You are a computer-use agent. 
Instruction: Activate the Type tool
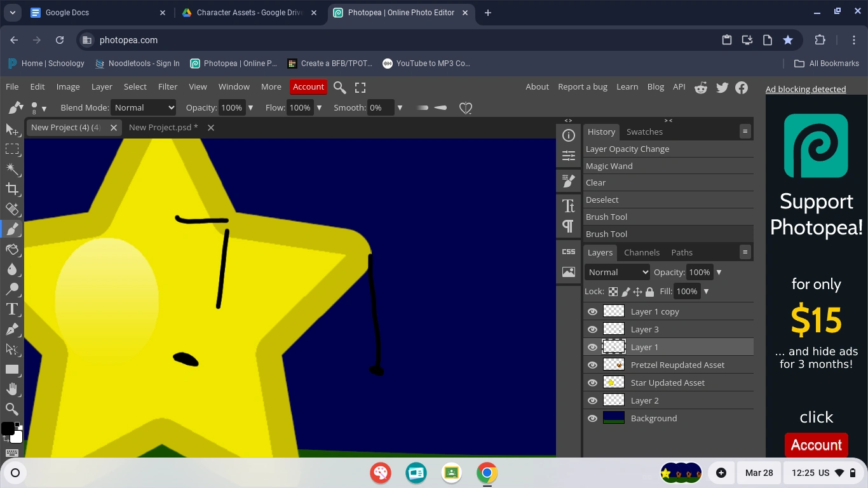(x=12, y=309)
